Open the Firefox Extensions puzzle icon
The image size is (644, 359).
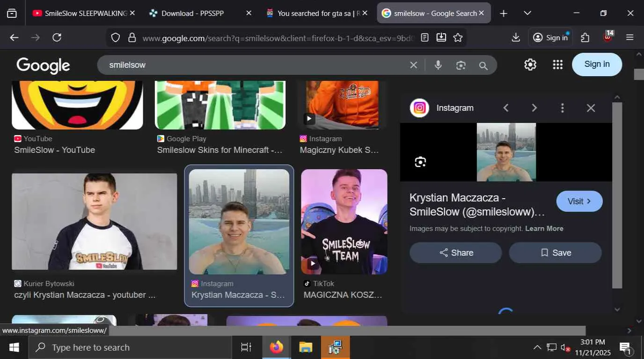(585, 37)
